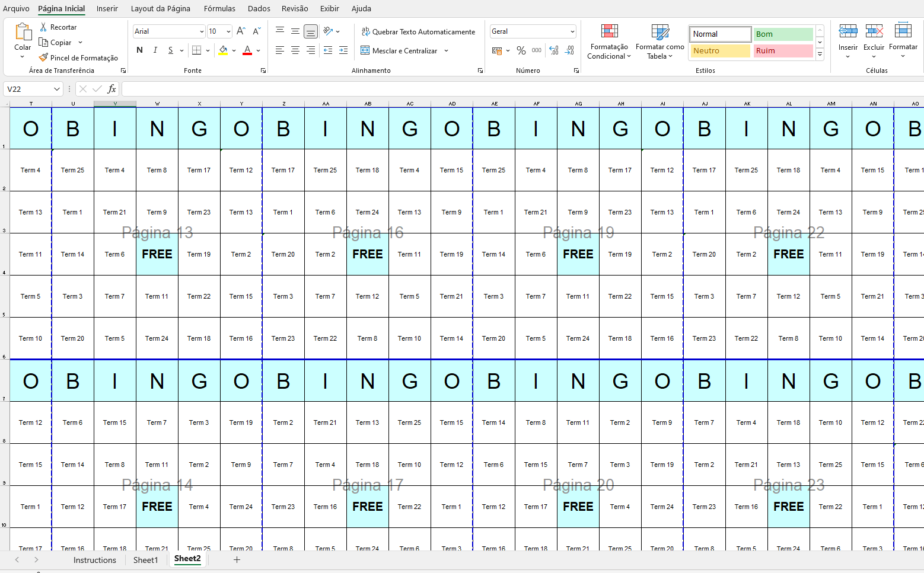This screenshot has height=573, width=924.
Task: Click the percent style icon
Action: pyautogui.click(x=521, y=51)
